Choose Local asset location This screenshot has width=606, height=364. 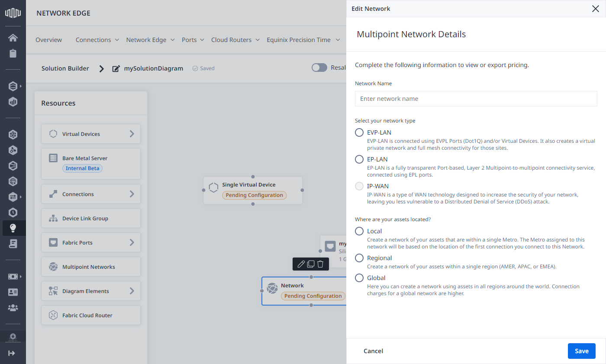click(359, 231)
